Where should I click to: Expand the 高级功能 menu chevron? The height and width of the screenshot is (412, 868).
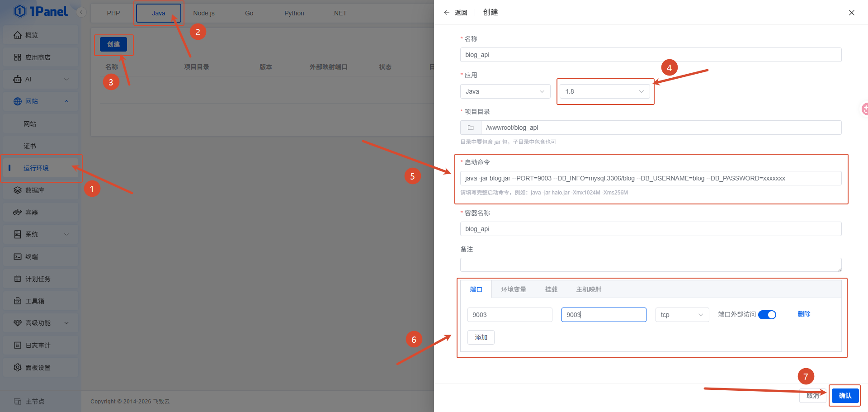point(66,323)
